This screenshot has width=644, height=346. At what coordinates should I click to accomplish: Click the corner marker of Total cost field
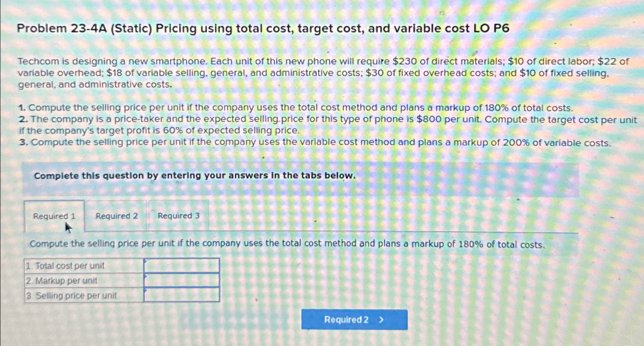(x=145, y=262)
